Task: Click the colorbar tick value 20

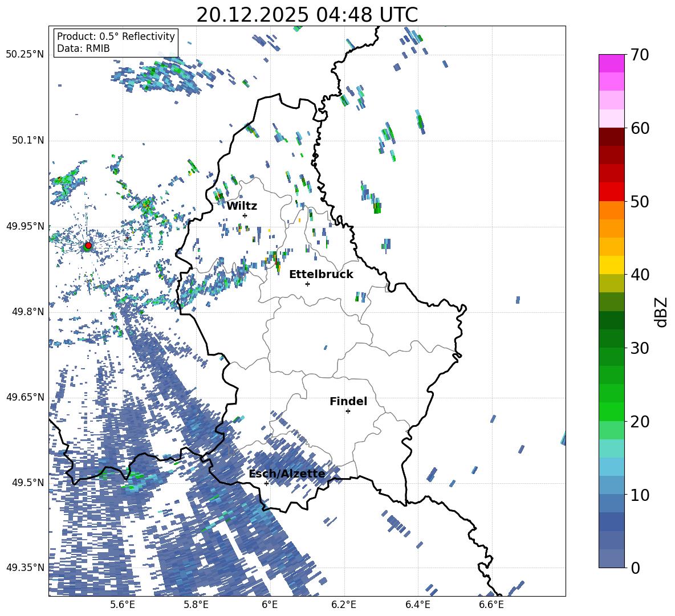Action: pyautogui.click(x=640, y=422)
